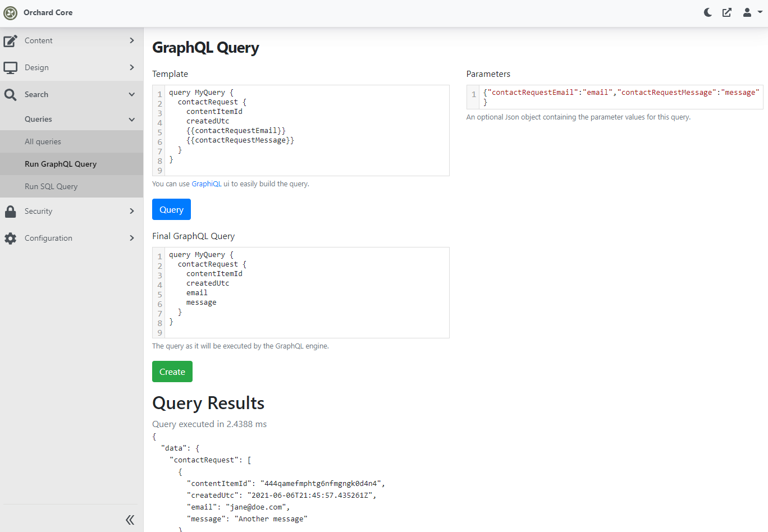Open the Configuration menu label
The height and width of the screenshot is (532, 768).
point(48,238)
